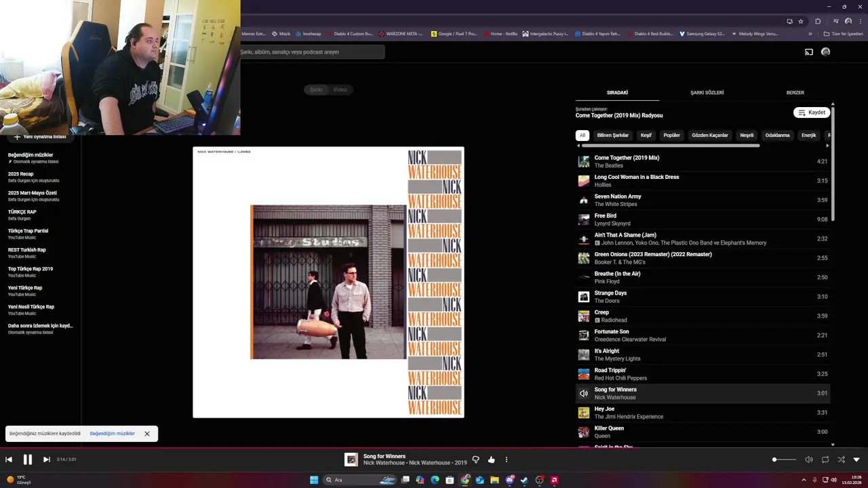This screenshot has height=488, width=868.
Task: Play Long Cool Woman in a Black Dress
Action: (x=703, y=181)
